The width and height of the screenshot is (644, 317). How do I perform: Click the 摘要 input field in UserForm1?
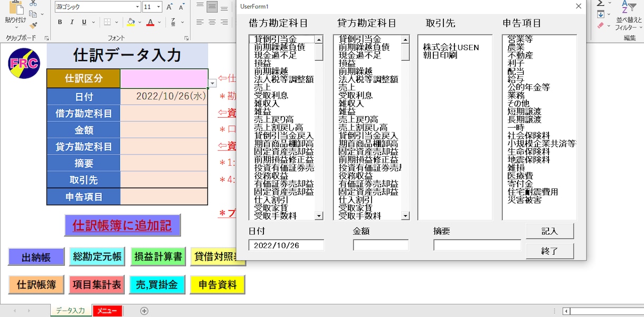tap(477, 245)
